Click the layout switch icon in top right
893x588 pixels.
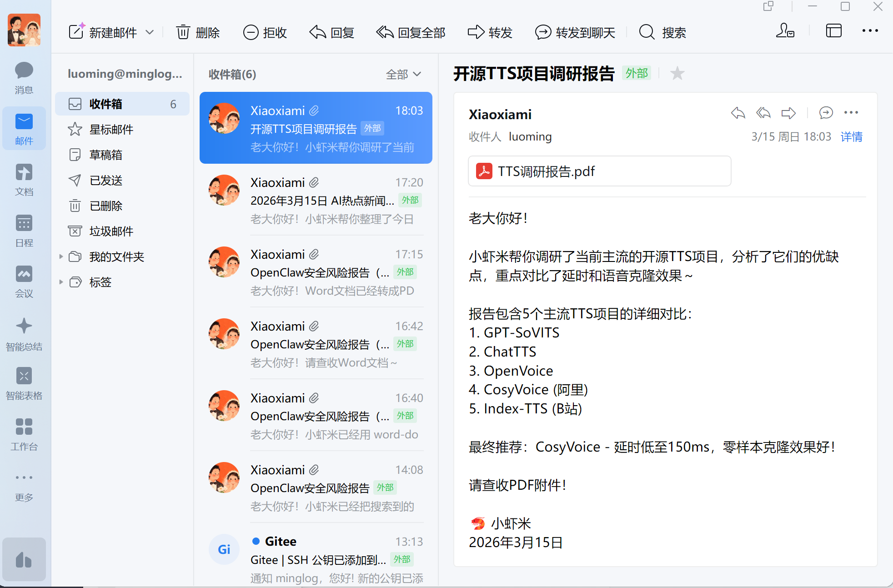click(833, 31)
